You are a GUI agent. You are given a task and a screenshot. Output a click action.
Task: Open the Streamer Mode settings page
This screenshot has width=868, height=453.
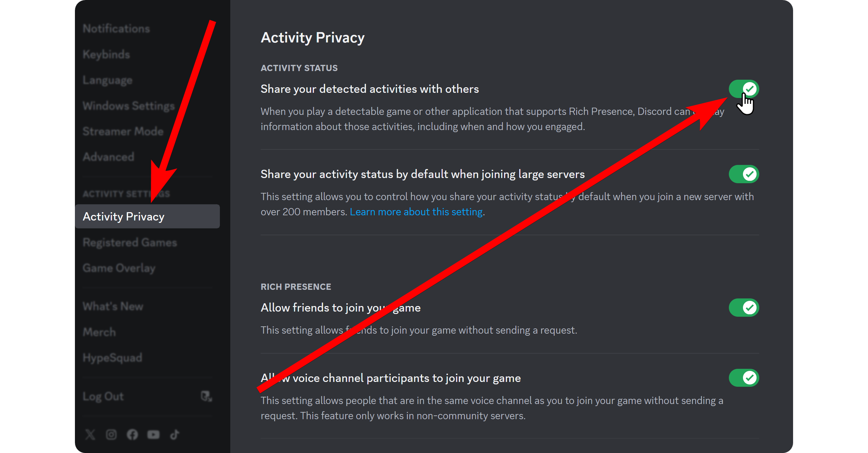(x=123, y=131)
